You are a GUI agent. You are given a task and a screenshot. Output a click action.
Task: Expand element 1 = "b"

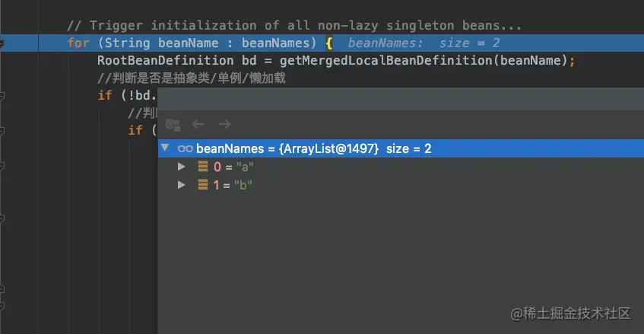coord(181,185)
